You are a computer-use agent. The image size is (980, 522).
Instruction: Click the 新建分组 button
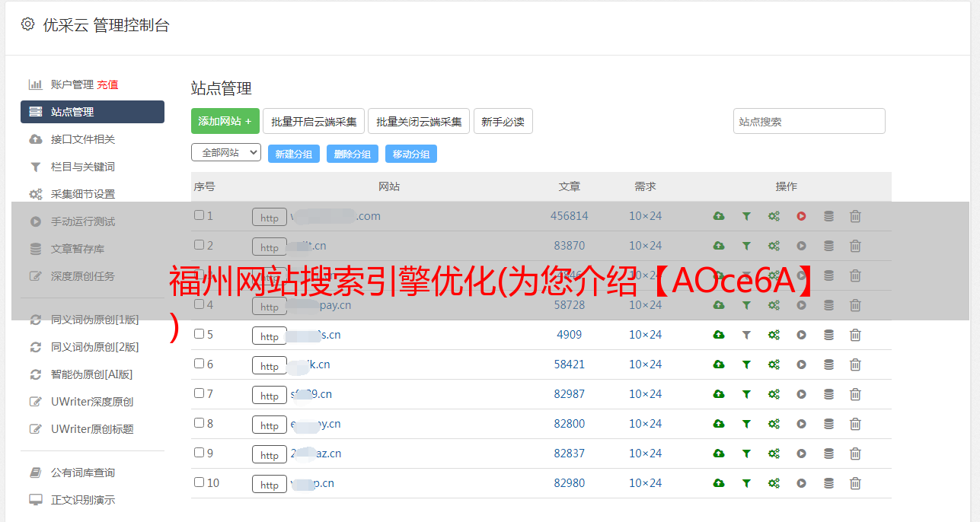click(x=294, y=154)
